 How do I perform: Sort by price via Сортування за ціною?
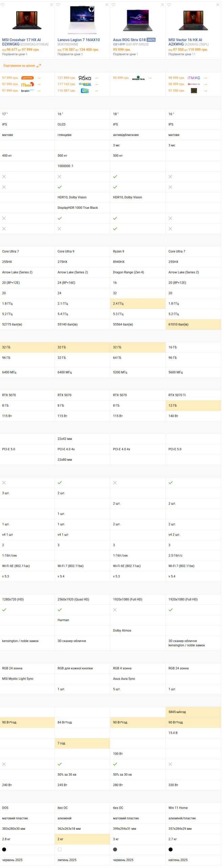tap(19, 66)
